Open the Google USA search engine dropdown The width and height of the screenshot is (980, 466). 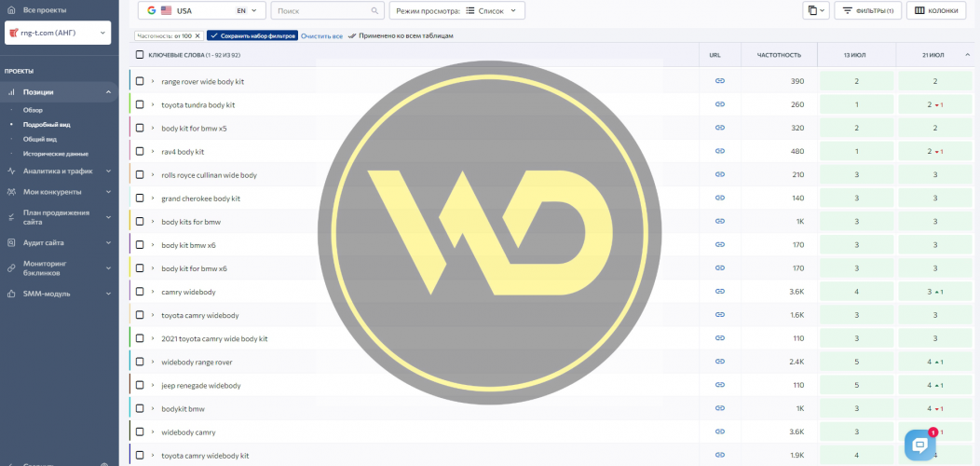202,10
